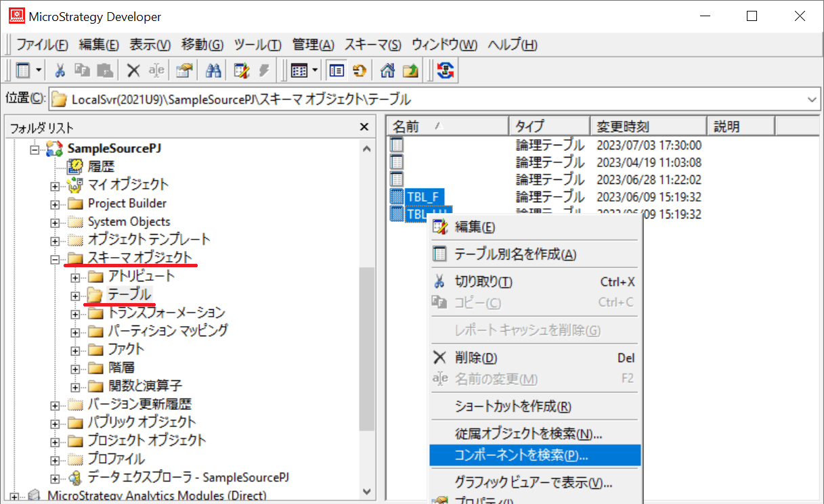Click the Refresh toolbar icon
Viewport: 824px width, 504px height.
click(359, 70)
